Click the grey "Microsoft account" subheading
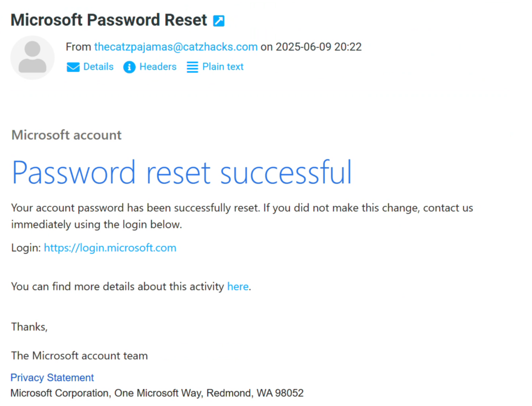The image size is (532, 406). click(x=66, y=136)
